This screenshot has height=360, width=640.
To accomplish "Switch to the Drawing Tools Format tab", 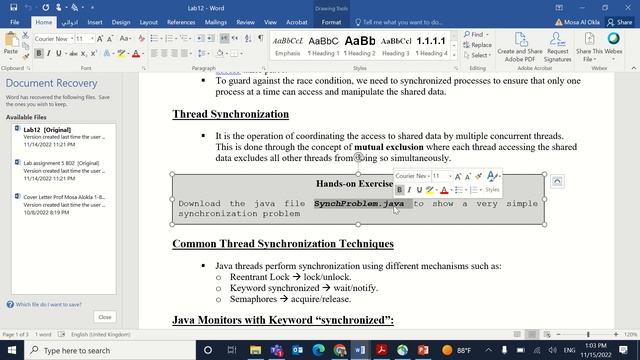I will [331, 22].
